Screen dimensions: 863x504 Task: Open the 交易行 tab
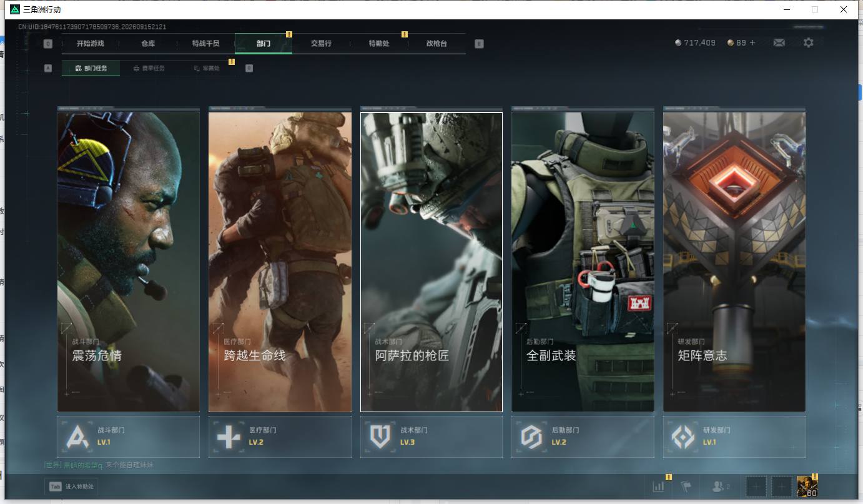(321, 44)
